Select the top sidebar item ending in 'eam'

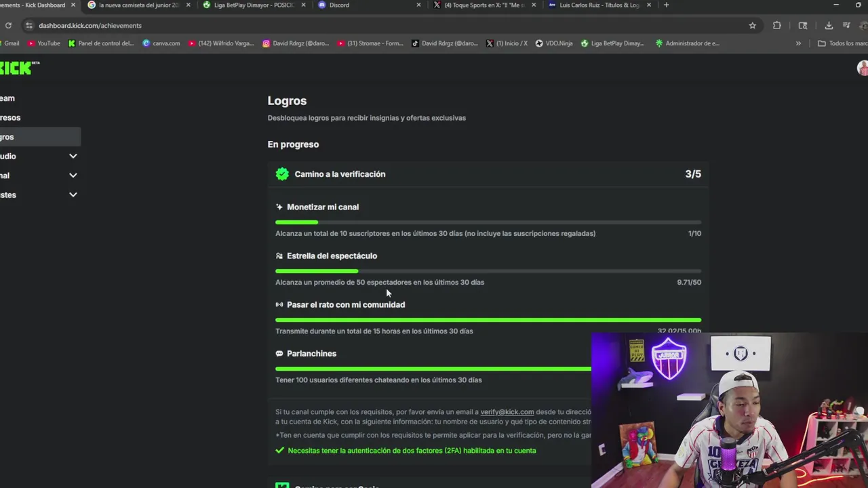point(39,98)
